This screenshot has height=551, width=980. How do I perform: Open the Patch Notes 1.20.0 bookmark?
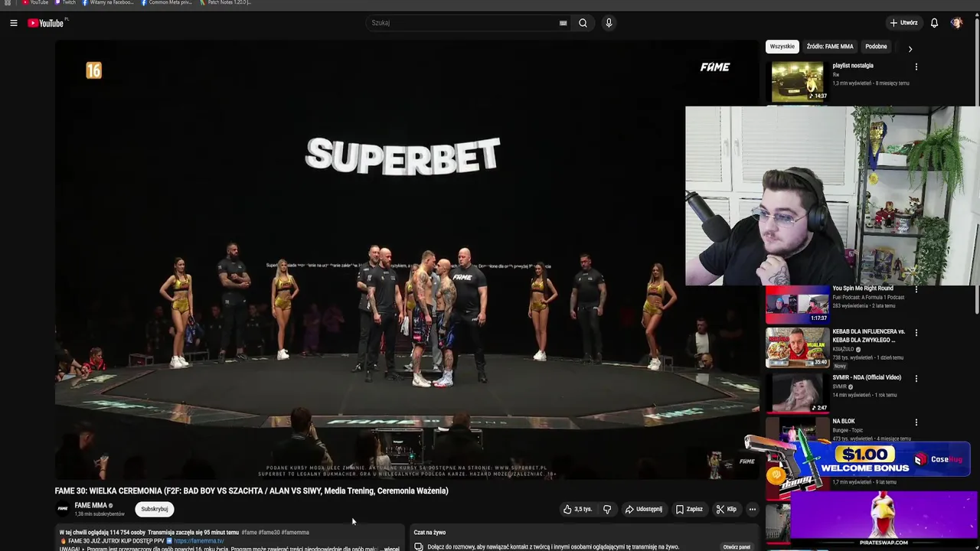[225, 2]
